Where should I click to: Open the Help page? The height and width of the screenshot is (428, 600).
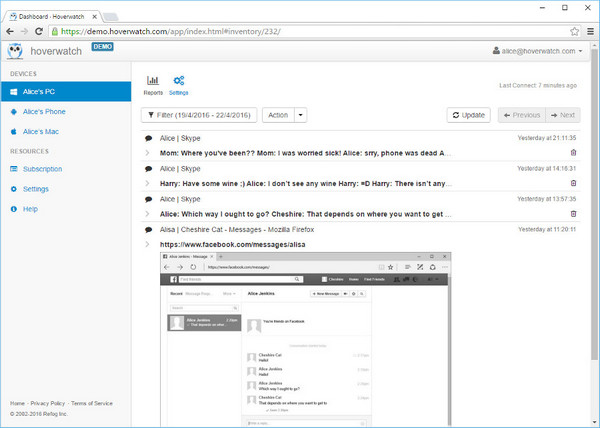[x=30, y=209]
